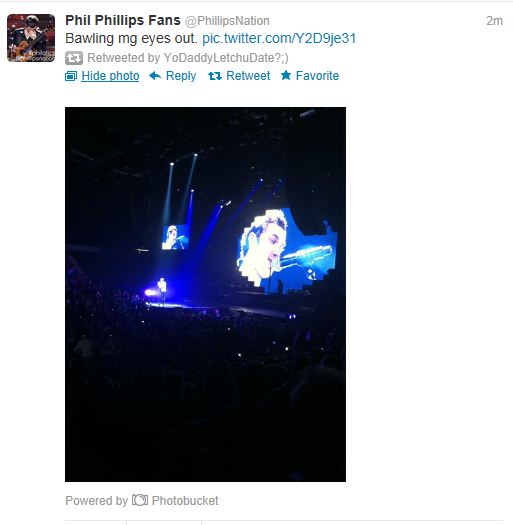The image size is (513, 525).
Task: Click the photo icon beside Hide photo
Action: (x=71, y=76)
